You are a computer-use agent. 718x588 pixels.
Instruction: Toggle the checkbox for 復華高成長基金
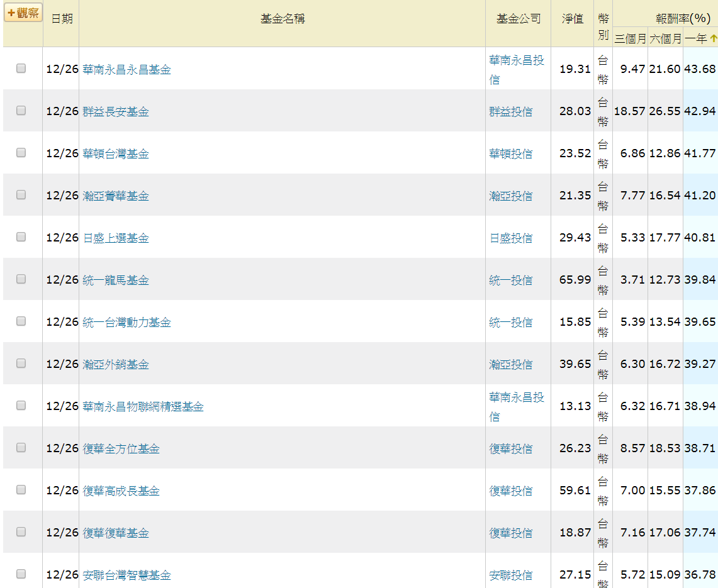point(21,490)
